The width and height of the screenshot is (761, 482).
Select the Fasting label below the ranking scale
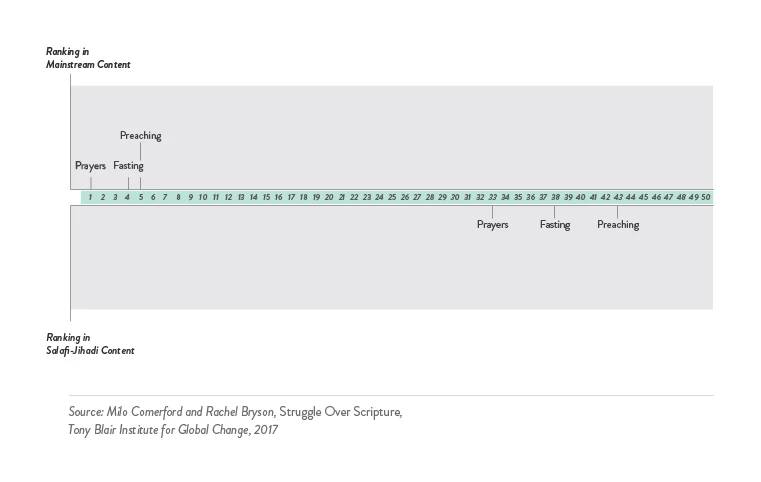pos(555,225)
